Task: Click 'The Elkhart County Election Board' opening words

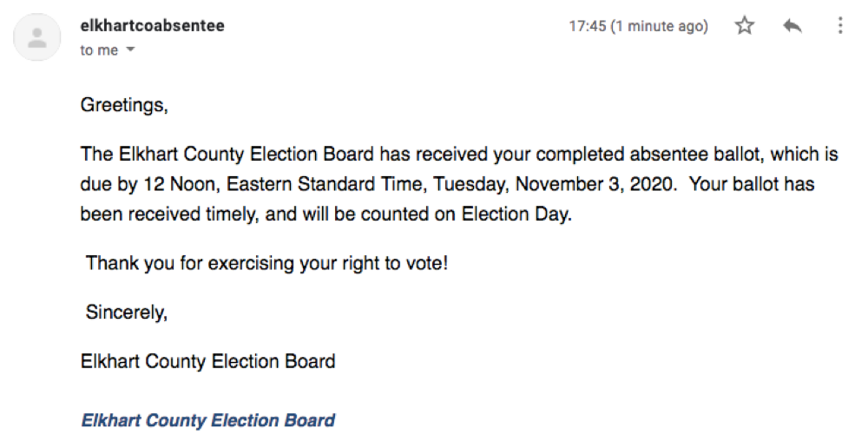Action: coord(227,155)
